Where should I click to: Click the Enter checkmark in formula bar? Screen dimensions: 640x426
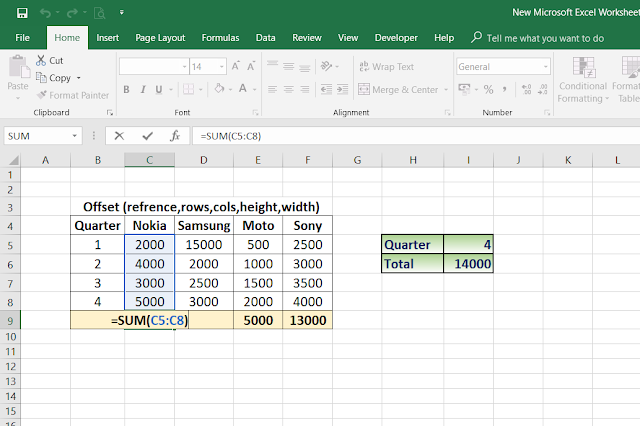click(148, 136)
